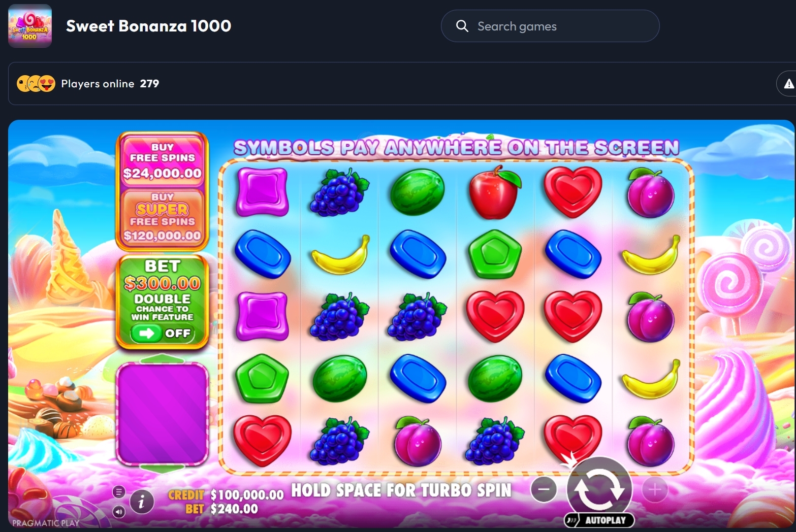Click the up arrow above purple panel

tap(162, 358)
